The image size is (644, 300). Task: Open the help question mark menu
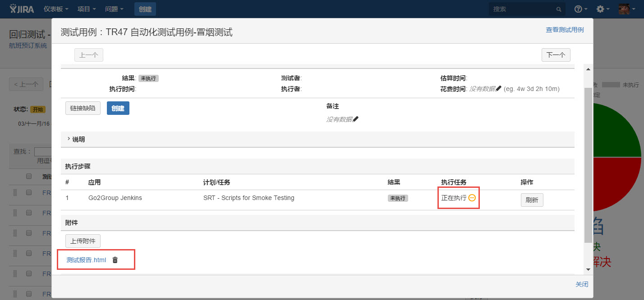(580, 9)
